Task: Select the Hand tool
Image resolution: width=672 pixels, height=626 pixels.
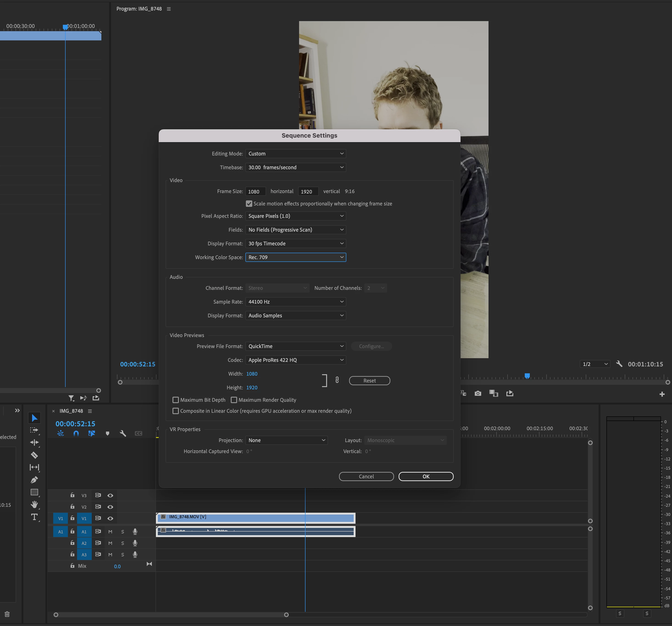Action: tap(34, 505)
